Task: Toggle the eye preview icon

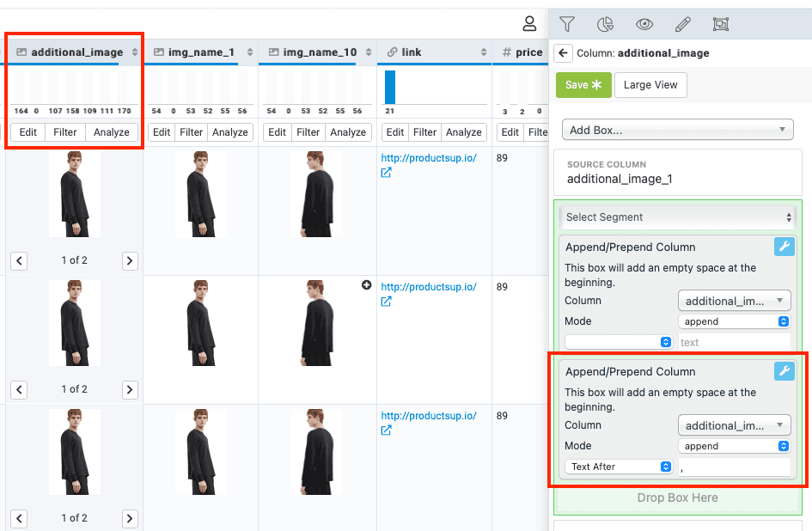Action: tap(644, 24)
